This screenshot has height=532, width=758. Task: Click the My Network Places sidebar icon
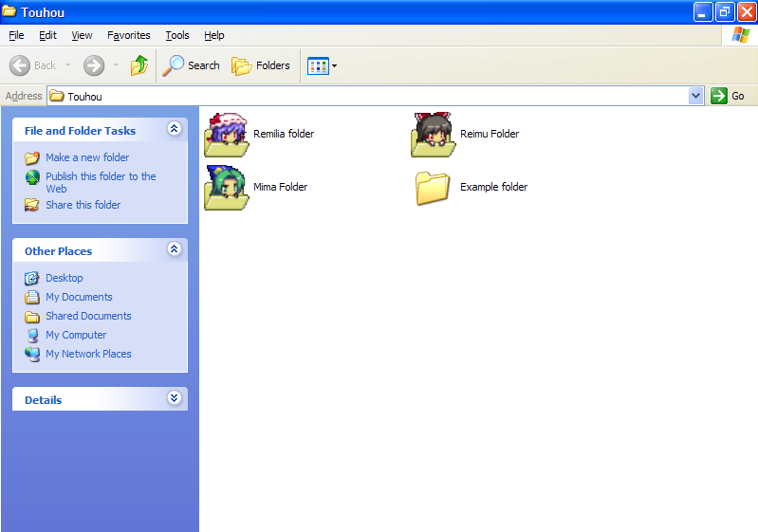[x=32, y=354]
